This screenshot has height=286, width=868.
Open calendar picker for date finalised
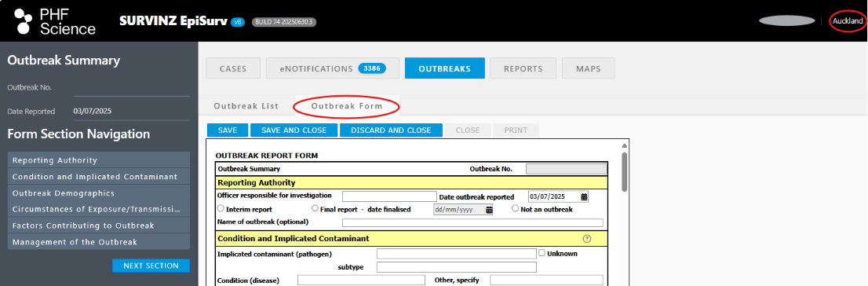(x=489, y=210)
